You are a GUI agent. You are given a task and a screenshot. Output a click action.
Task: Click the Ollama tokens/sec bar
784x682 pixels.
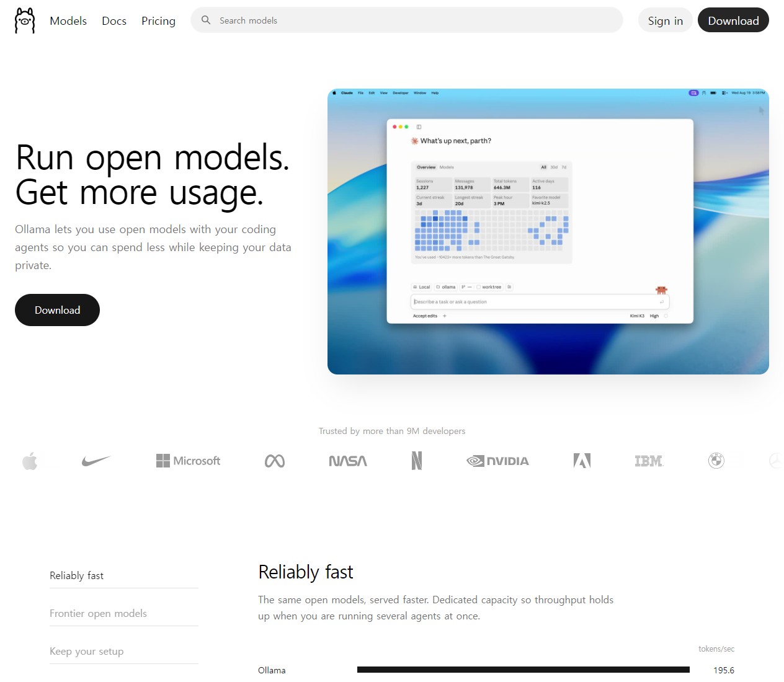pos(523,670)
